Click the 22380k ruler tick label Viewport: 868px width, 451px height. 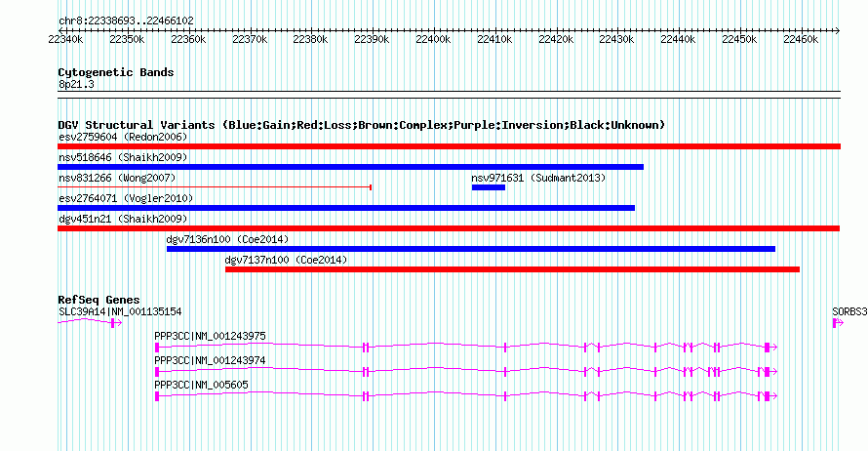pos(310,39)
